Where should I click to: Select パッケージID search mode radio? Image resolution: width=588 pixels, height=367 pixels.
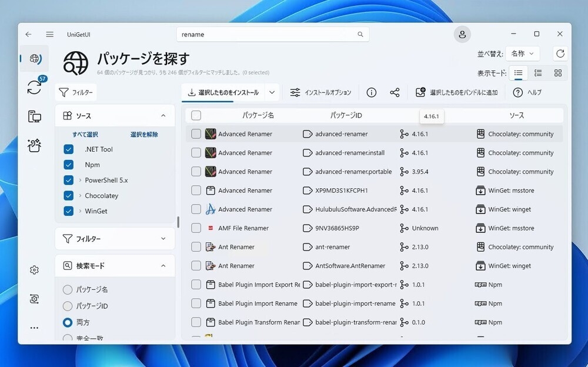coord(68,306)
